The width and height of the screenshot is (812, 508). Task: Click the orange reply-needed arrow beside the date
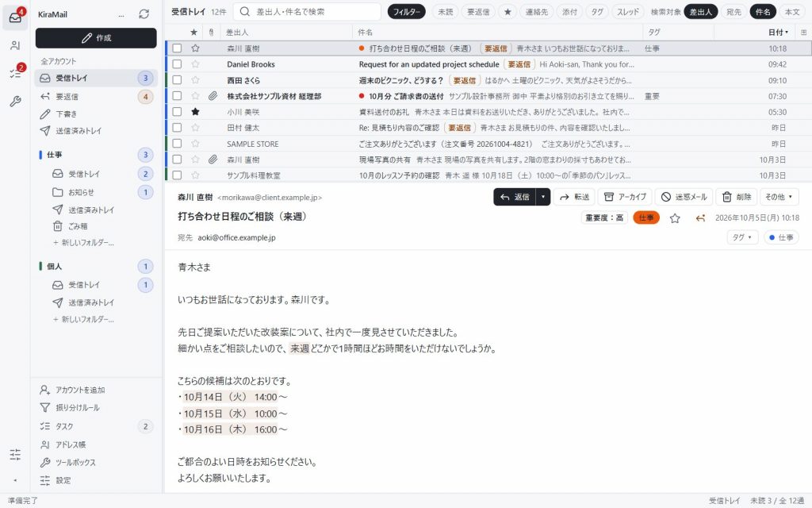click(x=700, y=218)
